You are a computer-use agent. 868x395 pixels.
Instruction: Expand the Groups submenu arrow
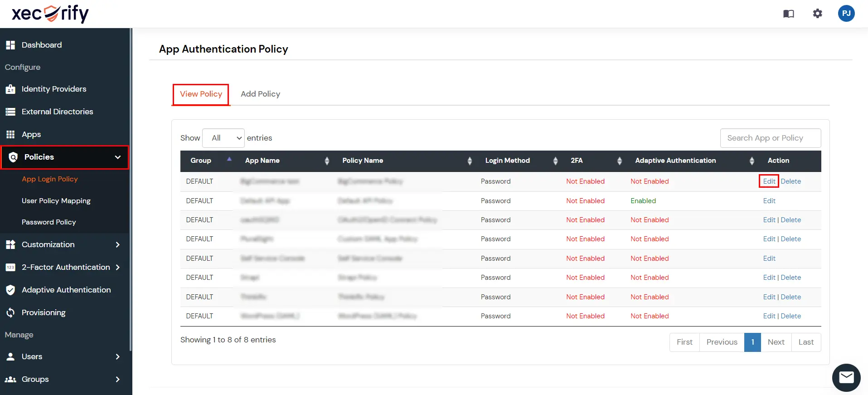pos(118,379)
